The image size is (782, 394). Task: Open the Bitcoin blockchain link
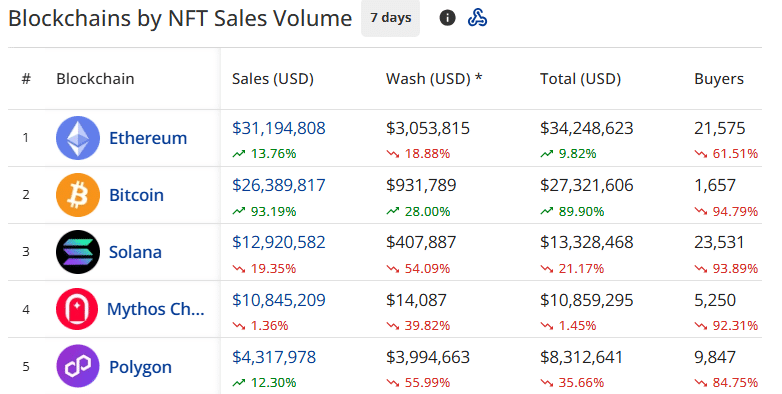pos(136,195)
